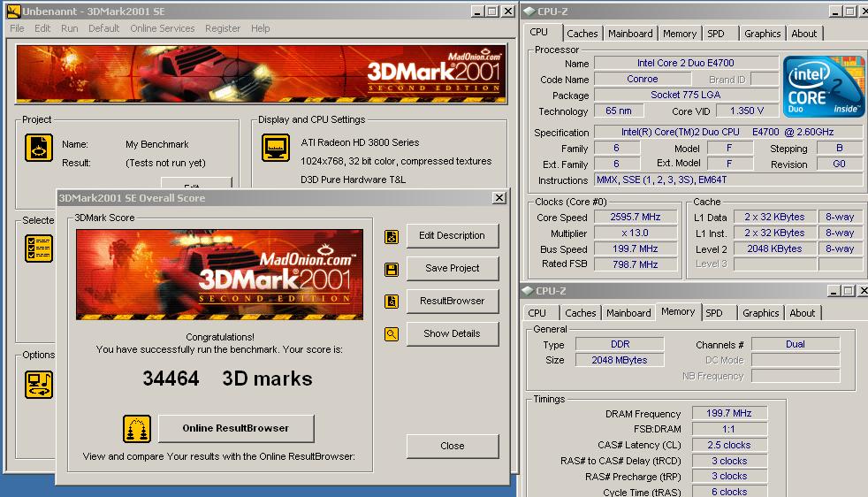Open the Help menu
Viewport: 868px width, 497px height.
[x=260, y=28]
